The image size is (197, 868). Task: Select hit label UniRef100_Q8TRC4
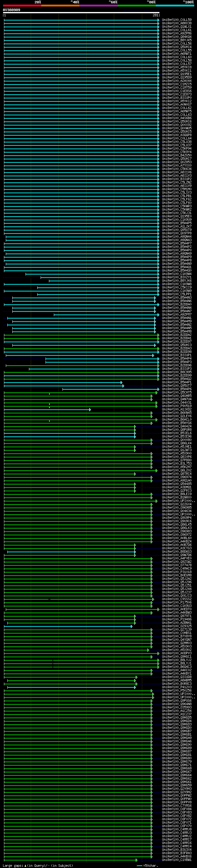(x=177, y=474)
